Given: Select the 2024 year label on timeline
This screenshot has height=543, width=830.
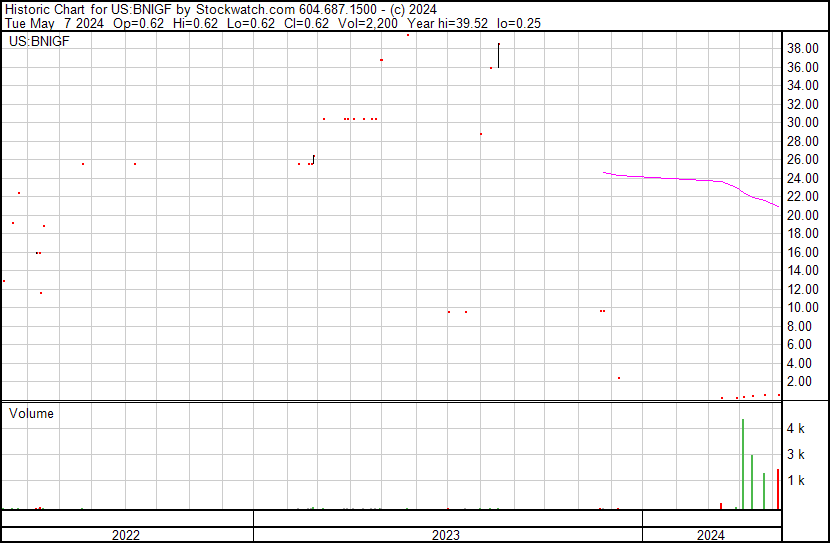Looking at the screenshot, I should [710, 535].
